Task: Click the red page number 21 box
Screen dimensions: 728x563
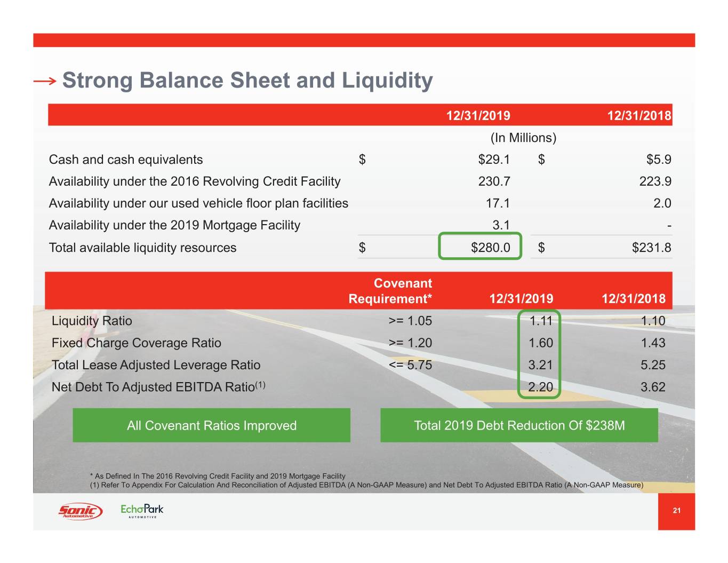Action: (x=676, y=511)
